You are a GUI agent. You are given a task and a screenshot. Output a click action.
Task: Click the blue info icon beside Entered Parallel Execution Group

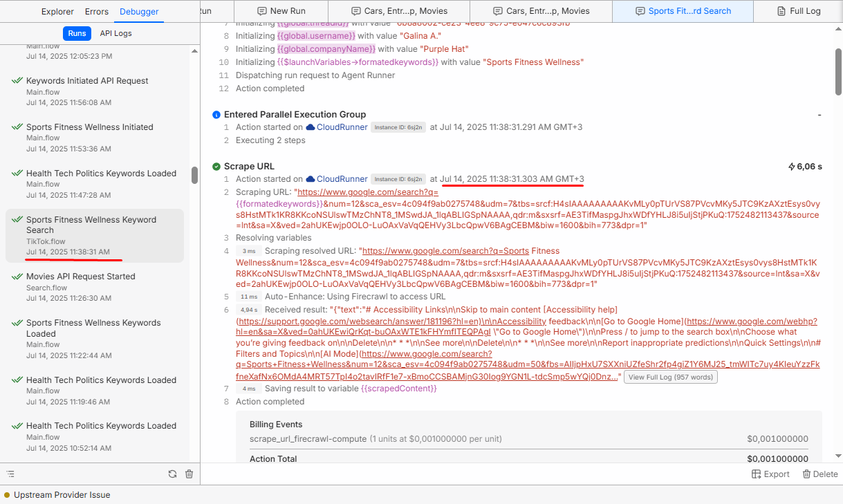(216, 115)
